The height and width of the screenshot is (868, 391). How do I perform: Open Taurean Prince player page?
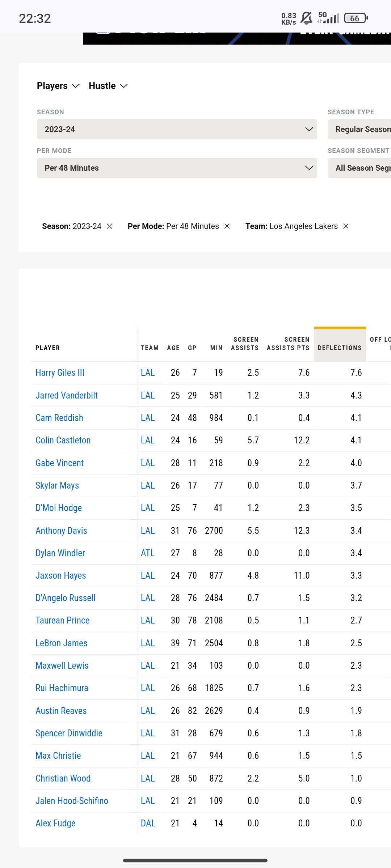63,620
